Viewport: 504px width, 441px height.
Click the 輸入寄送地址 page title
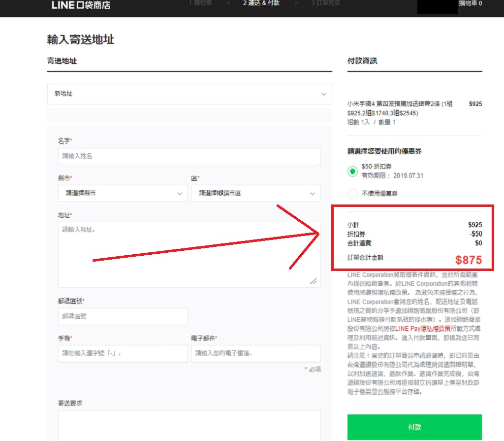(81, 39)
